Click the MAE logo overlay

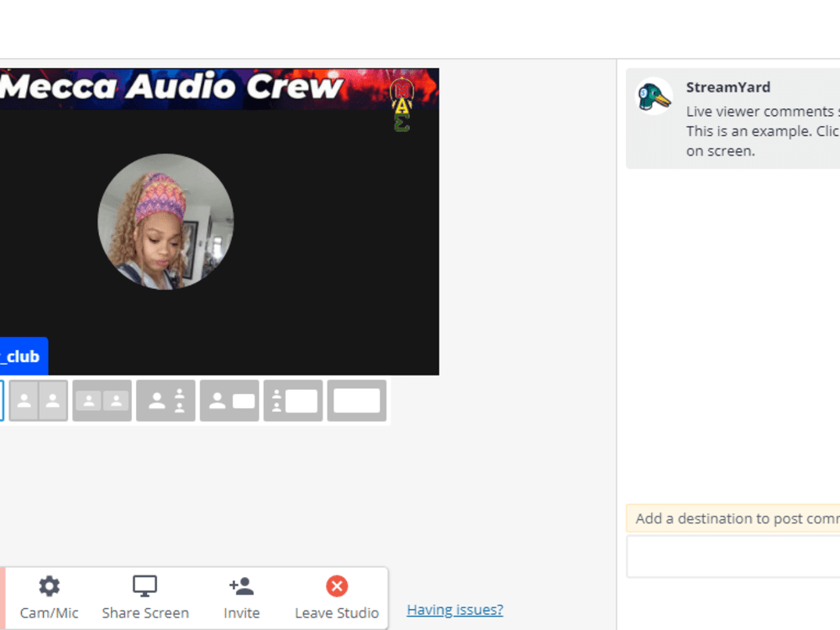point(402,105)
